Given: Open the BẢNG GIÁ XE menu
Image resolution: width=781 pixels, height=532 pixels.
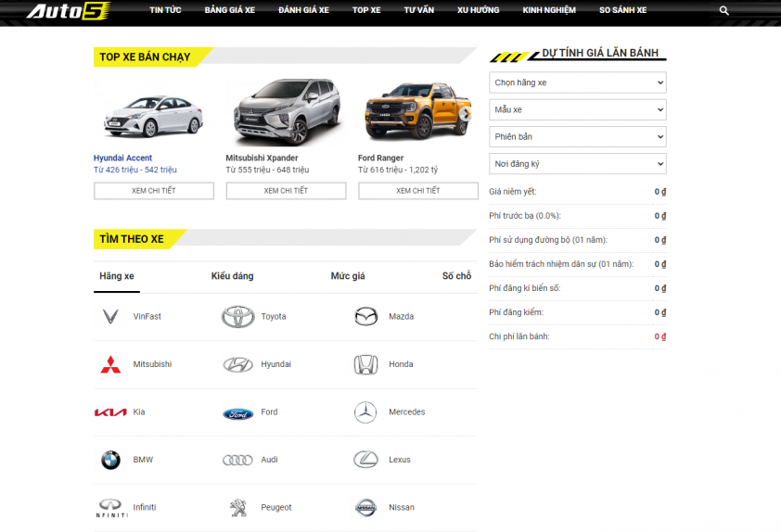Looking at the screenshot, I should [x=230, y=10].
